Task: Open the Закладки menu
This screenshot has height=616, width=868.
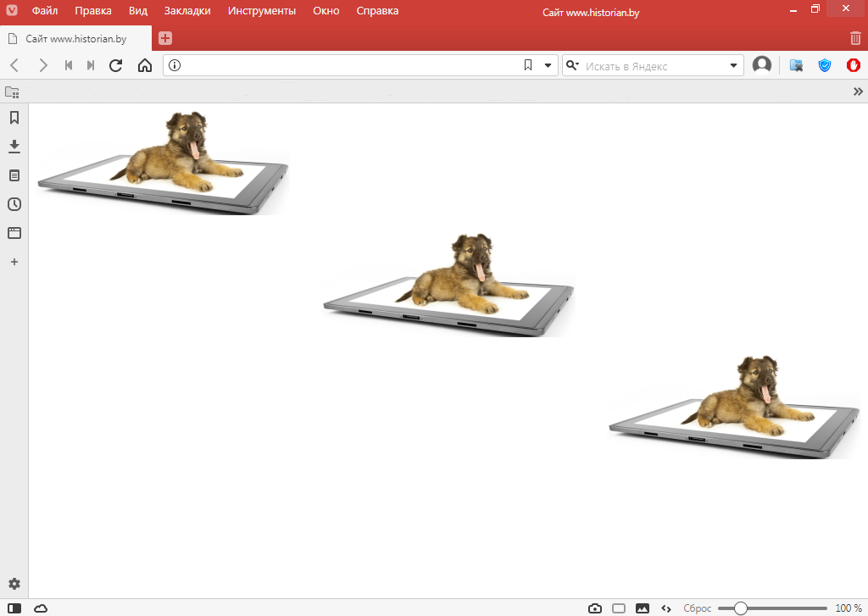Action: [x=187, y=11]
